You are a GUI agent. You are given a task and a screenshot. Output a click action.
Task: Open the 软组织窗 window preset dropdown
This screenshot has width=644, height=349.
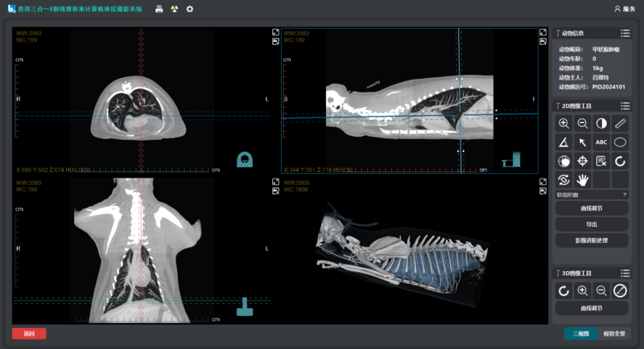click(592, 195)
